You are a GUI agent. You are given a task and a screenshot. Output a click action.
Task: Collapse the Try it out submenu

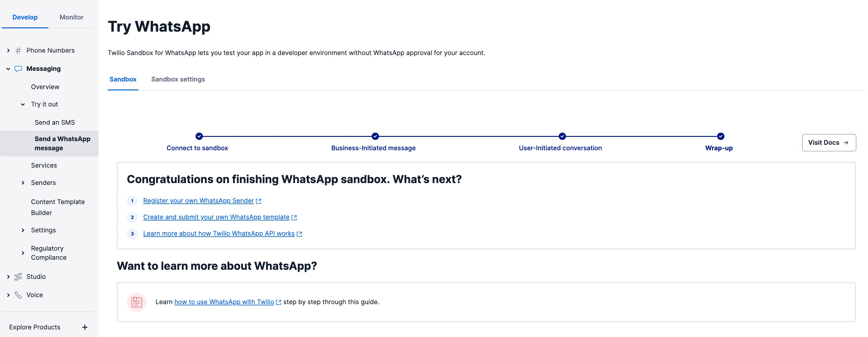pos(23,104)
